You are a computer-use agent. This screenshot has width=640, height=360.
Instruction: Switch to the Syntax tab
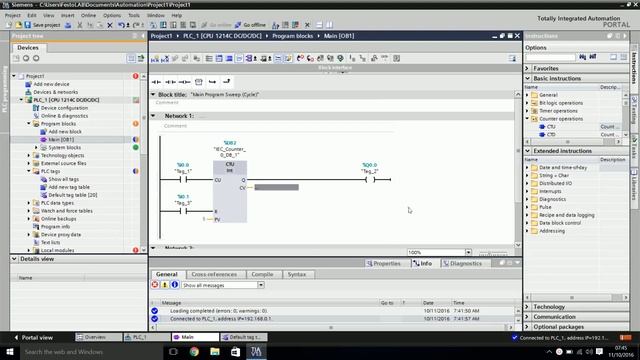pos(297,274)
